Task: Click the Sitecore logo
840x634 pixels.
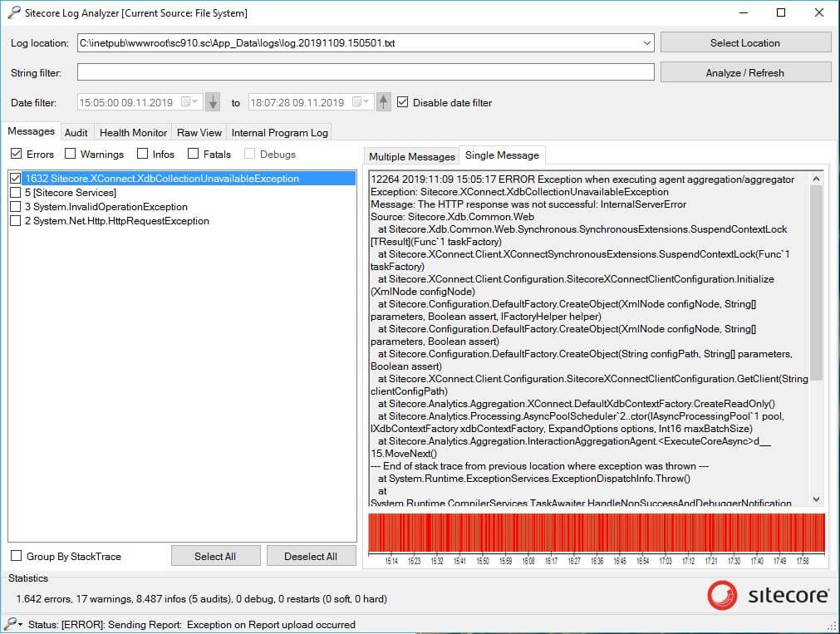Action: point(768,595)
